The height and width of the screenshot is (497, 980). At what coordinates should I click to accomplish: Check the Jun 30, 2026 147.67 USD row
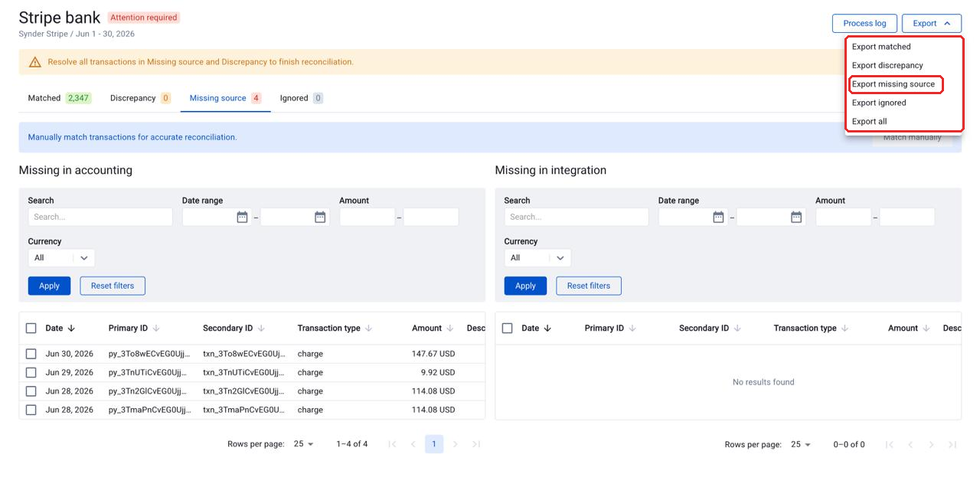tap(31, 354)
